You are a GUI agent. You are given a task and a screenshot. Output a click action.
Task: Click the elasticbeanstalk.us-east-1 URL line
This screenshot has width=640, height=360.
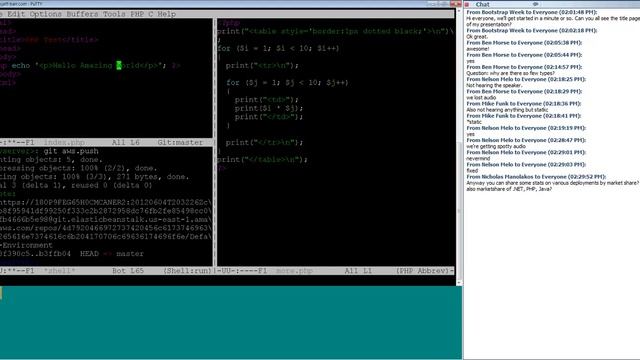(106, 220)
